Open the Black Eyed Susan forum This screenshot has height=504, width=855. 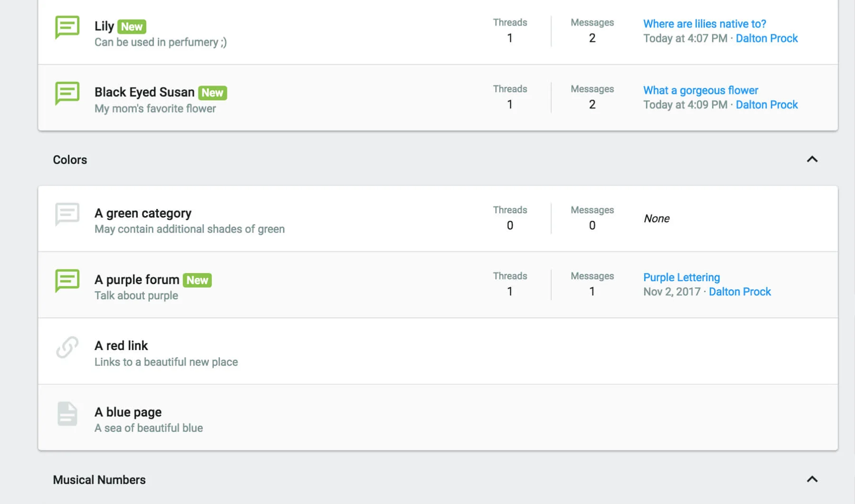(x=144, y=92)
